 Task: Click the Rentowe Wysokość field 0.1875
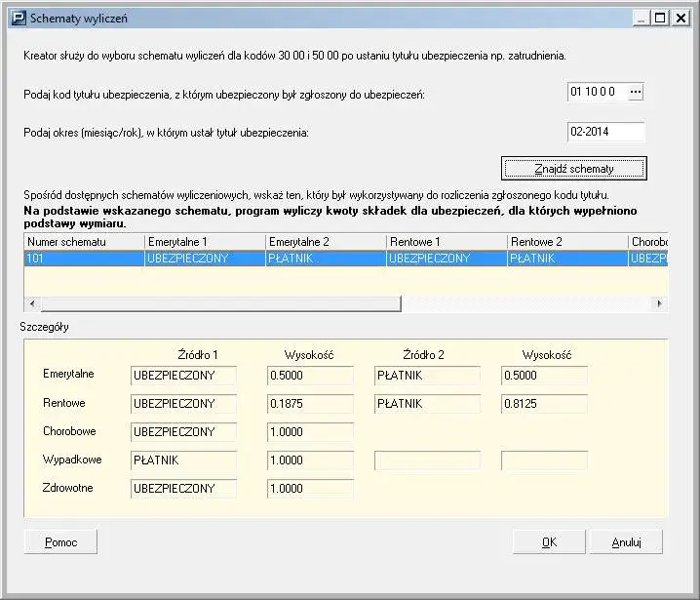pos(310,404)
